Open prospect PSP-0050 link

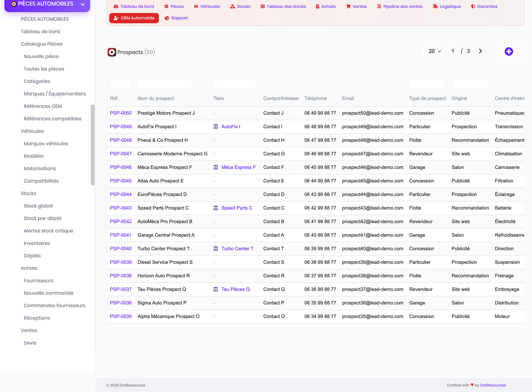pyautogui.click(x=121, y=113)
